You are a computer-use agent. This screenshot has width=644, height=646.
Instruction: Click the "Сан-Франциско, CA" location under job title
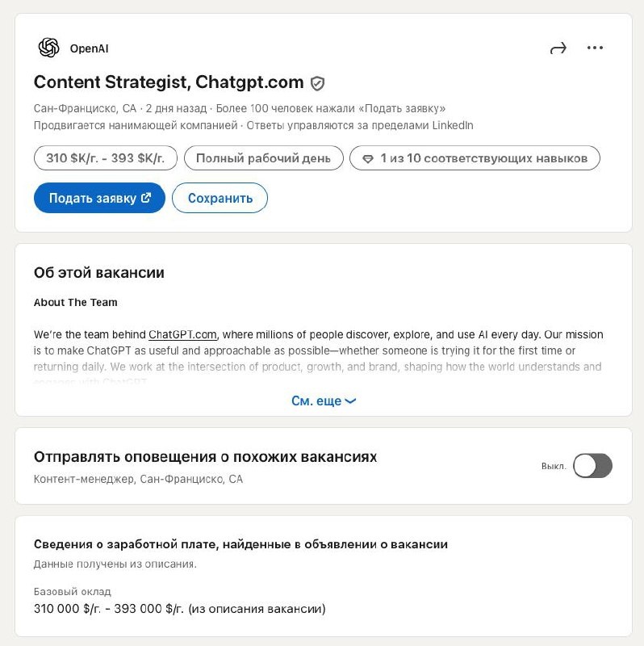85,108
